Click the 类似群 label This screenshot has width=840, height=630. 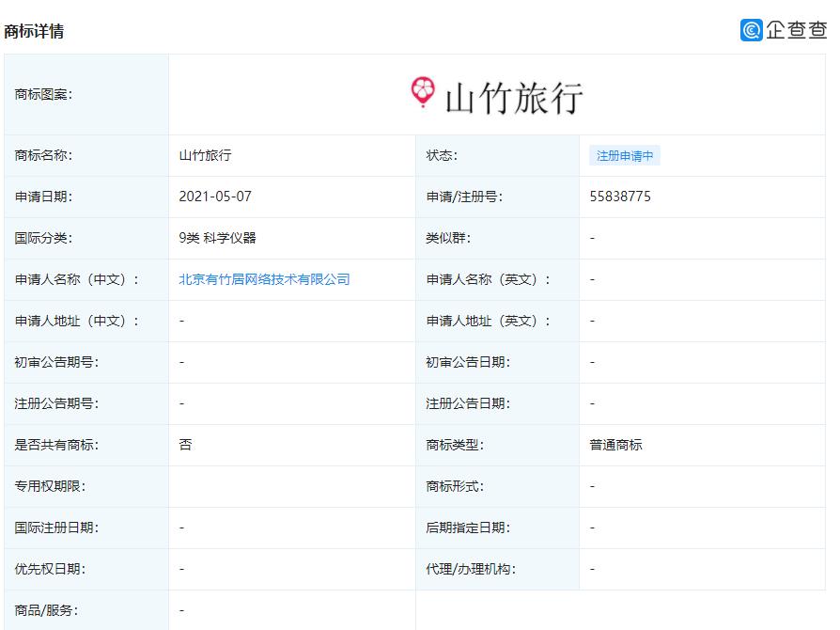[448, 238]
